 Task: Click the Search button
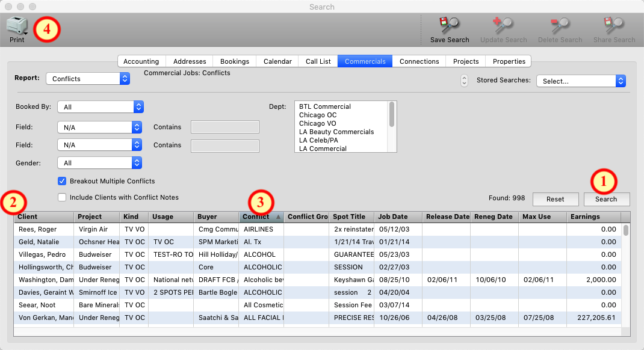(607, 199)
